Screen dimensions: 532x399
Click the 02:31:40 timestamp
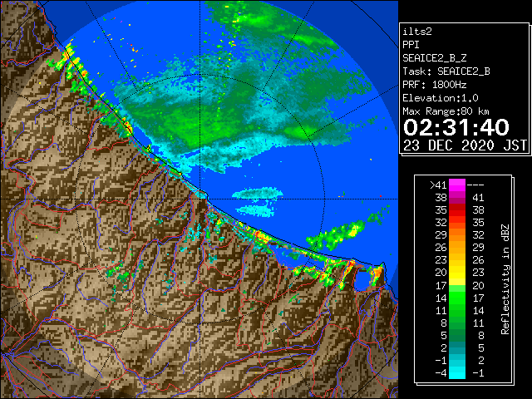tap(456, 127)
